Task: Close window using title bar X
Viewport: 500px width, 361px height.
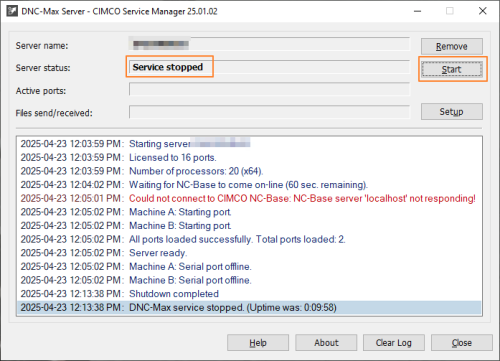Action: (x=482, y=11)
